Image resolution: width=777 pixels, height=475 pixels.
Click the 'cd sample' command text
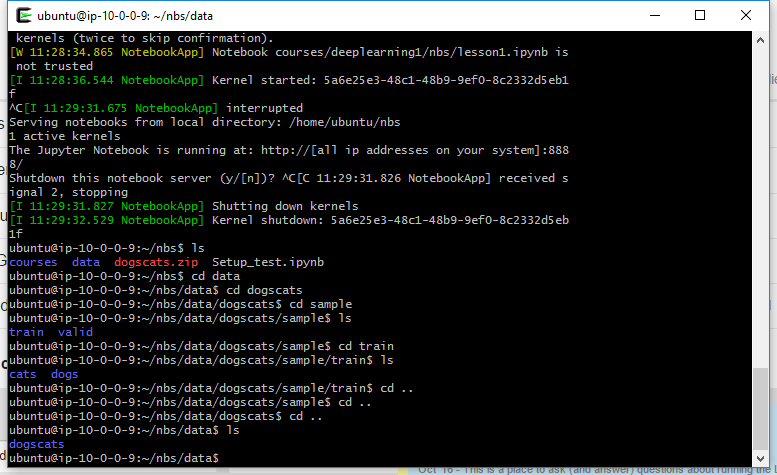click(x=321, y=304)
